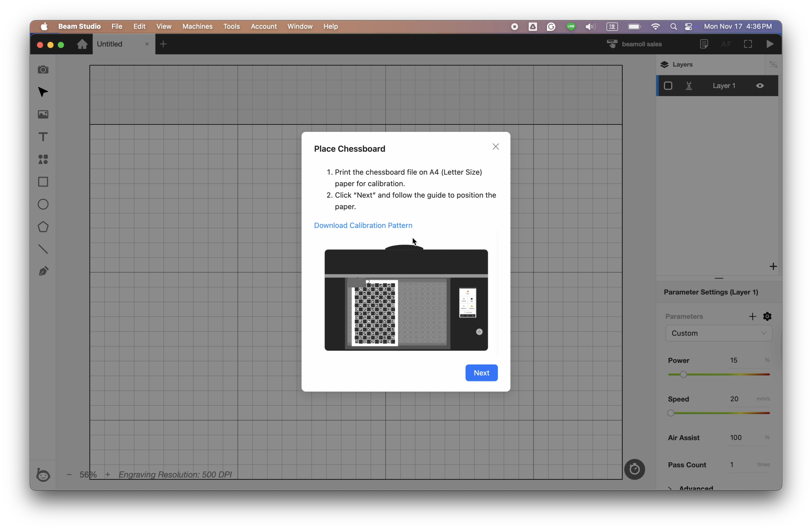Open the View menu
The width and height of the screenshot is (812, 530).
tap(164, 26)
